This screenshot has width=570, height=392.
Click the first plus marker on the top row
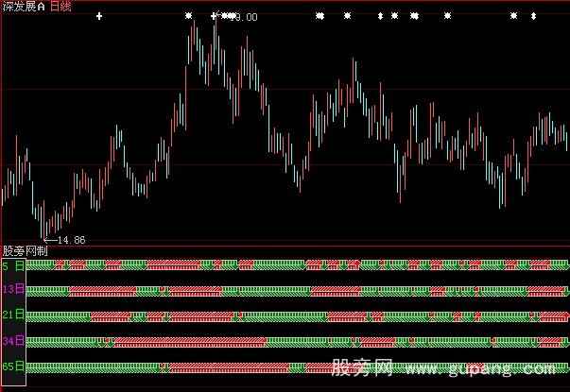pos(99,16)
